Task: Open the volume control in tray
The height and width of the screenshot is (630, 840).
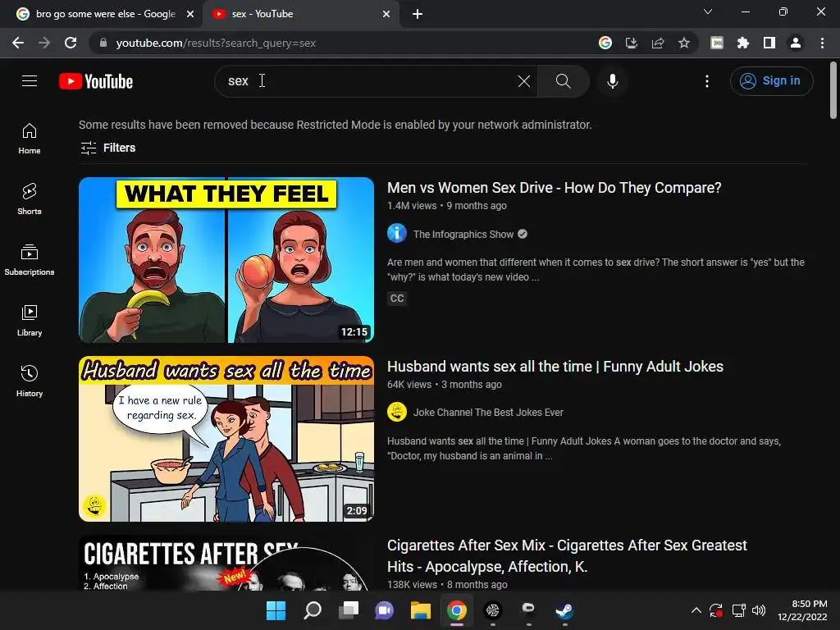Action: click(x=759, y=610)
